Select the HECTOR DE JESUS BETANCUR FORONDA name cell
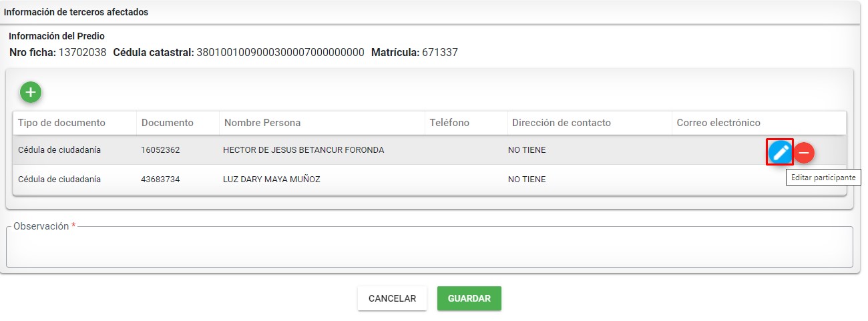Viewport: 868px width, 321px height. coord(304,150)
